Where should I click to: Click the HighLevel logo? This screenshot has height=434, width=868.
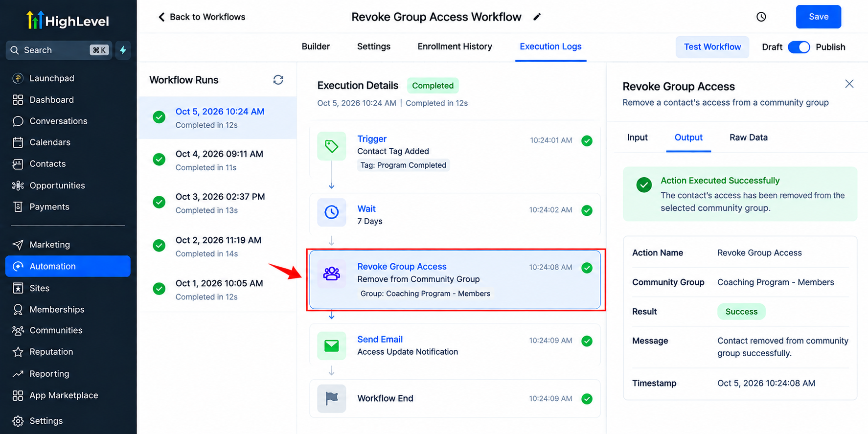click(68, 21)
